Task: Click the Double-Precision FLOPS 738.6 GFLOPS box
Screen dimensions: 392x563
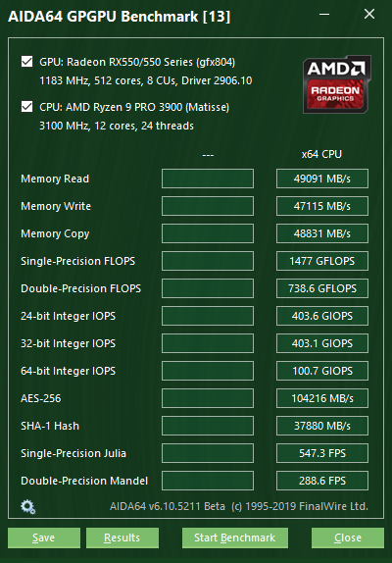Action: click(322, 288)
